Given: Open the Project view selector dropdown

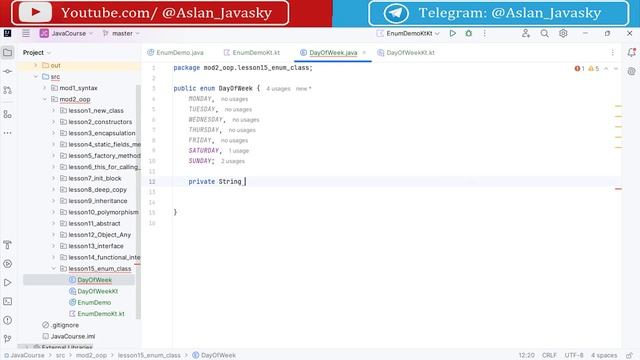Looking at the screenshot, I should click(x=37, y=53).
